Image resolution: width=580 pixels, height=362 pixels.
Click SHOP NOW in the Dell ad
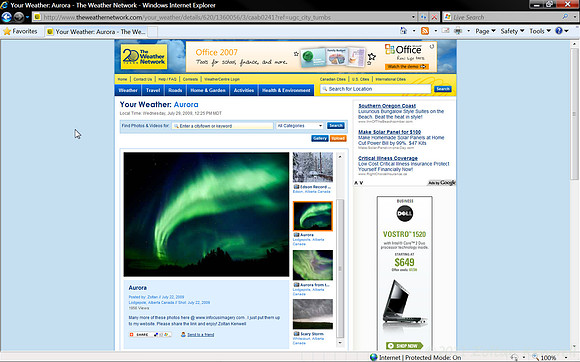(x=405, y=346)
